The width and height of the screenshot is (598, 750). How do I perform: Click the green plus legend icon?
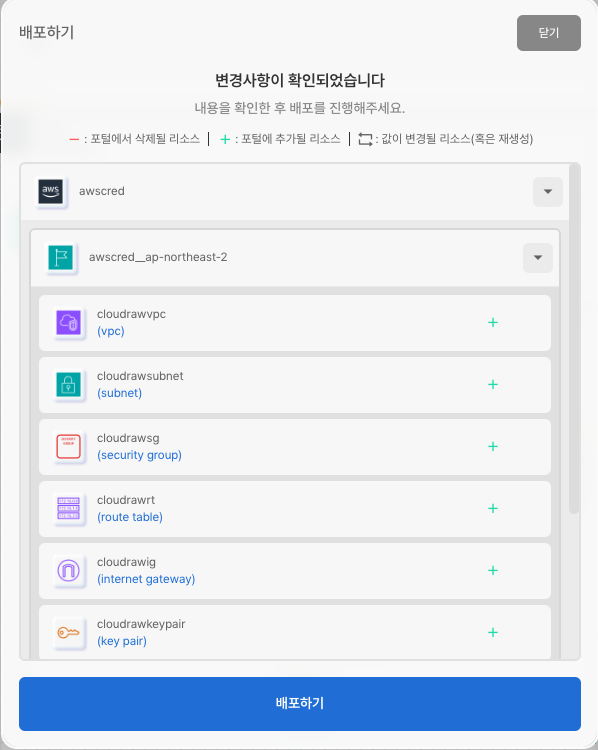[225, 139]
